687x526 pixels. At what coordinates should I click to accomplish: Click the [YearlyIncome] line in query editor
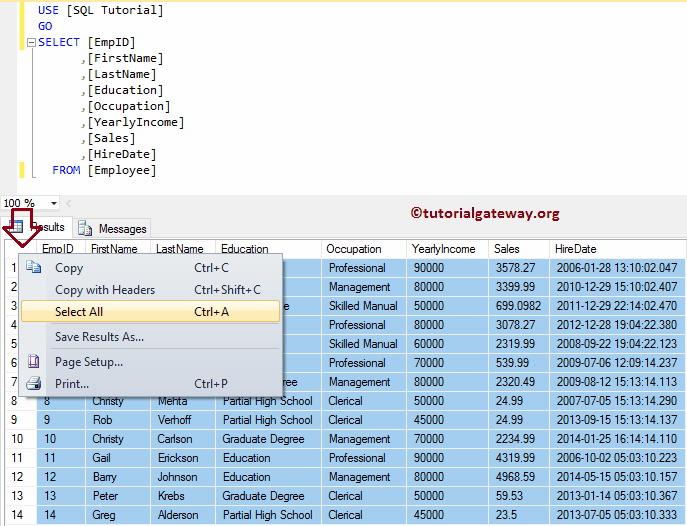click(x=136, y=122)
